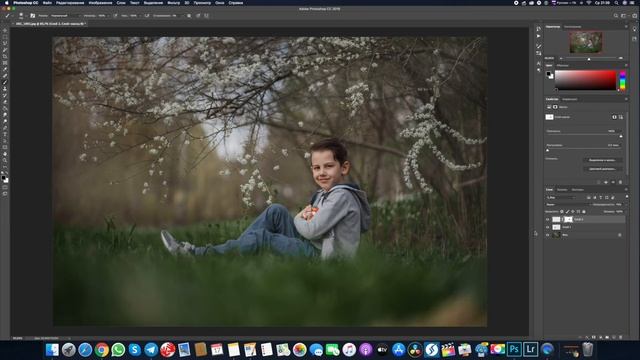Select the Crop tool

pos(5,56)
